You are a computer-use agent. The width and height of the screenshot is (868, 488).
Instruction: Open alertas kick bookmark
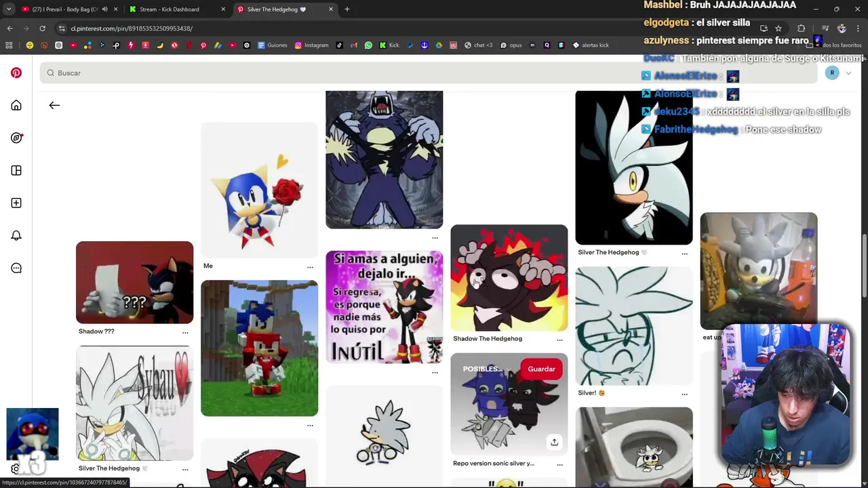tap(591, 45)
